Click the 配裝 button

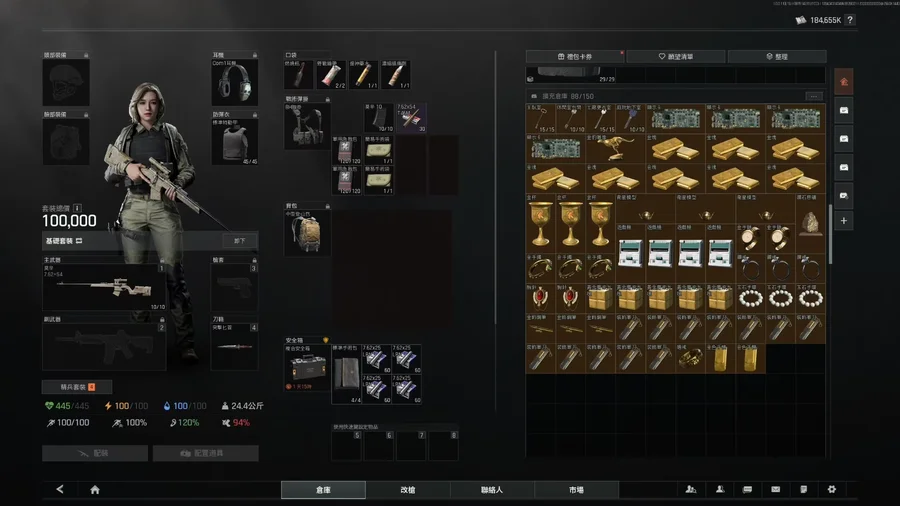[95, 453]
